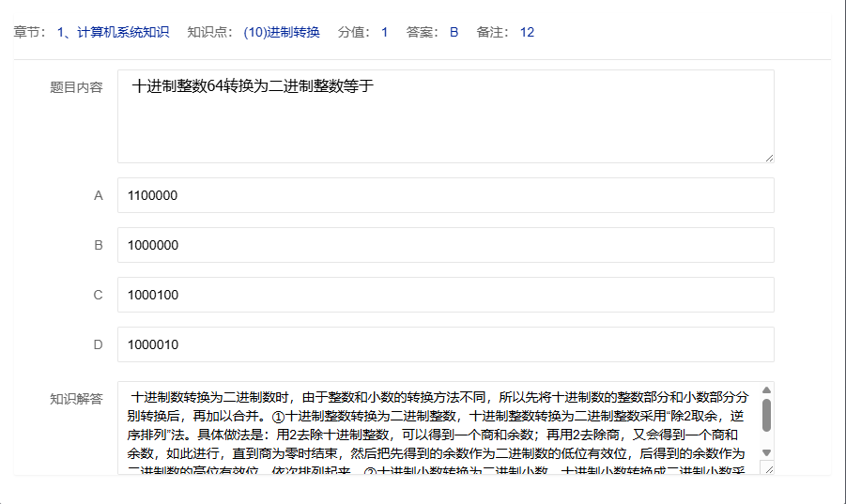
Task: Click the score value 1 after 分值
Action: pyautogui.click(x=384, y=32)
